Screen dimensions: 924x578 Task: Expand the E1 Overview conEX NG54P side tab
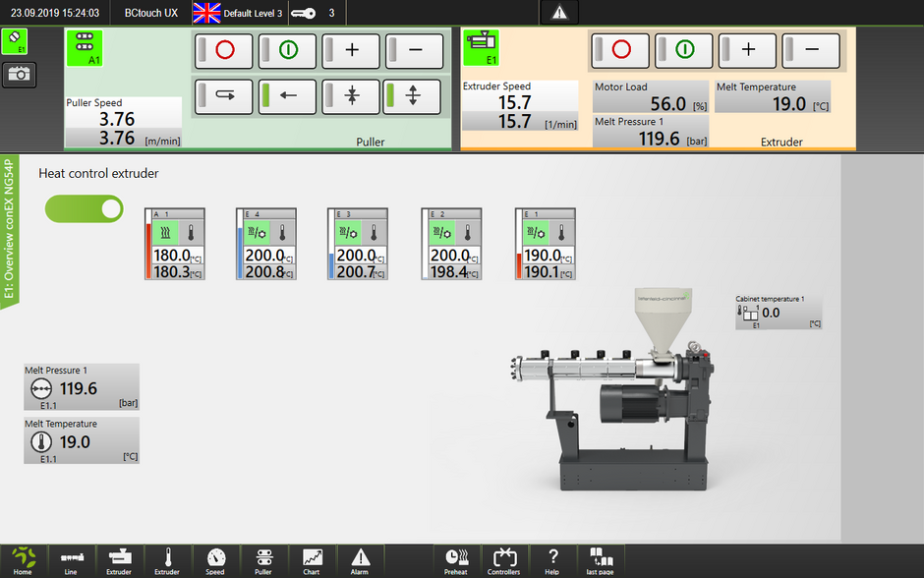(10, 232)
